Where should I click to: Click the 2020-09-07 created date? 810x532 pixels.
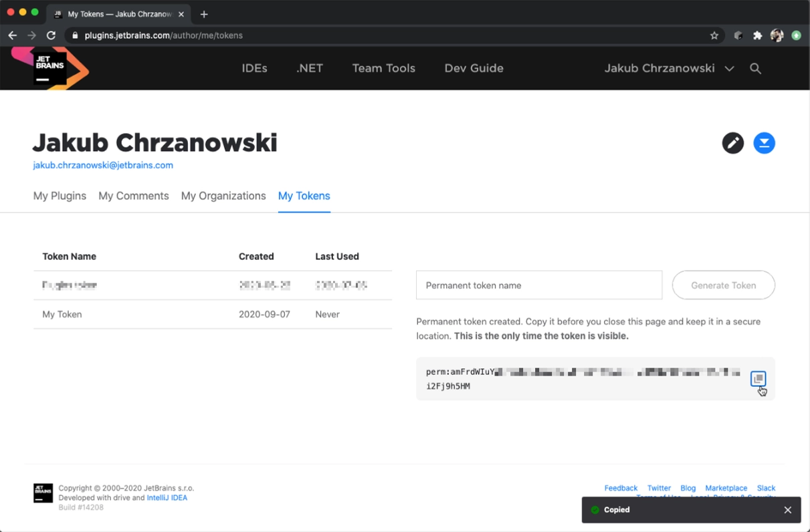tap(264, 314)
